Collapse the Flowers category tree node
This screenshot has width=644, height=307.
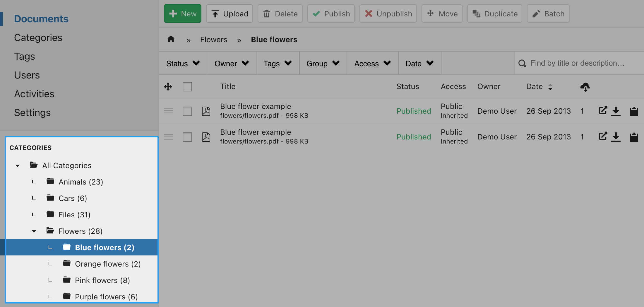34,231
